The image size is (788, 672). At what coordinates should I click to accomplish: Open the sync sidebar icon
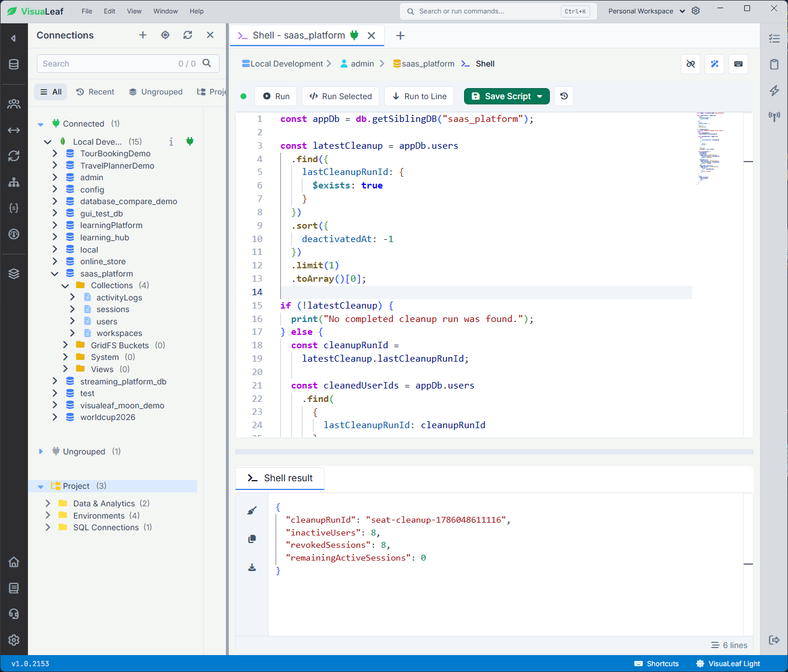[x=13, y=156]
